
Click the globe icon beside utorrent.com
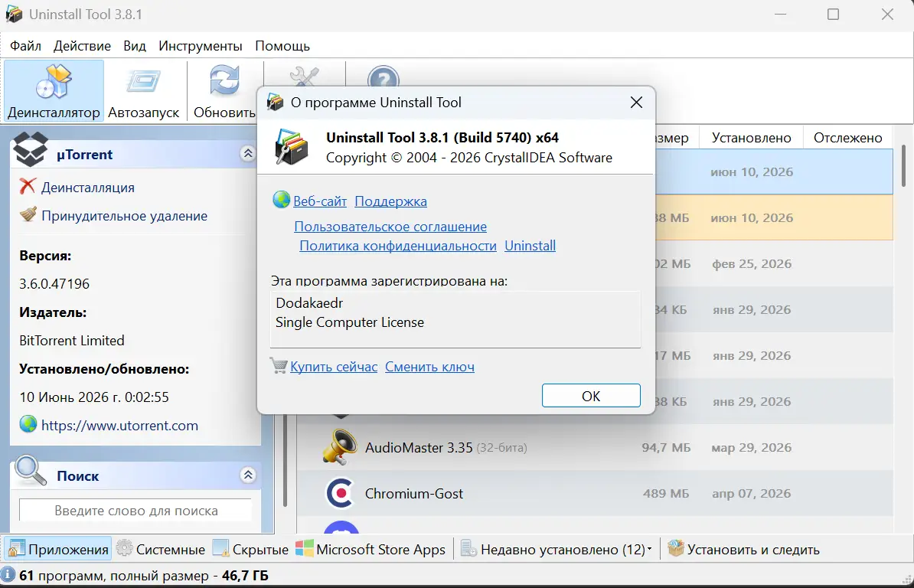[28, 423]
